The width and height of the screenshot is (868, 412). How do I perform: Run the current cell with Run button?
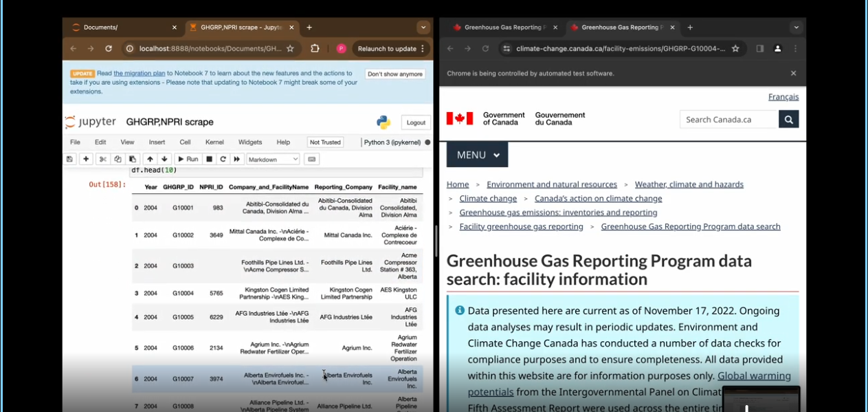[187, 159]
